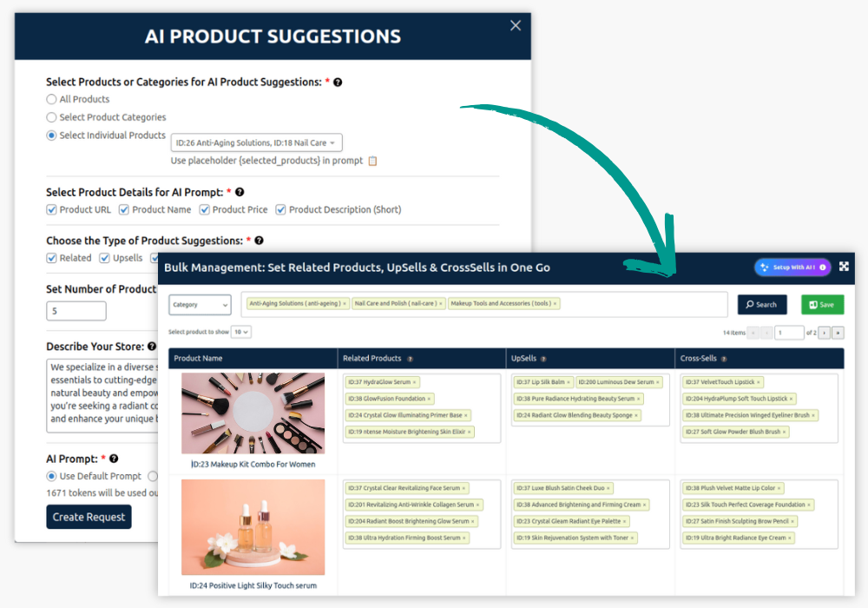
Task: Save changes with the green Save button
Action: 822,305
